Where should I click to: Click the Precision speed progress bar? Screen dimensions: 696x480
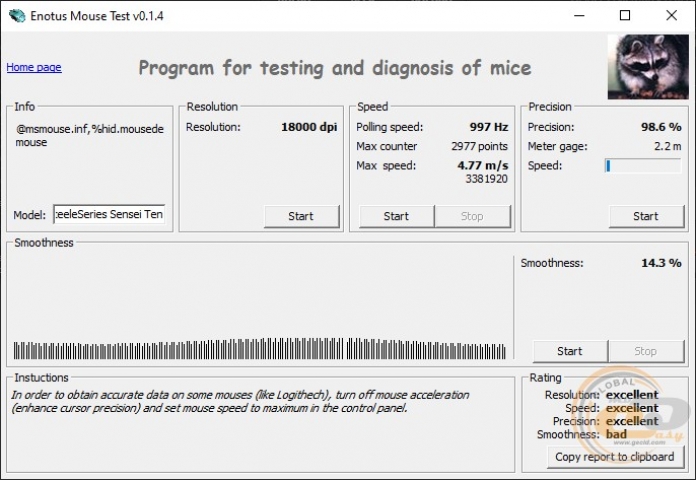[643, 166]
